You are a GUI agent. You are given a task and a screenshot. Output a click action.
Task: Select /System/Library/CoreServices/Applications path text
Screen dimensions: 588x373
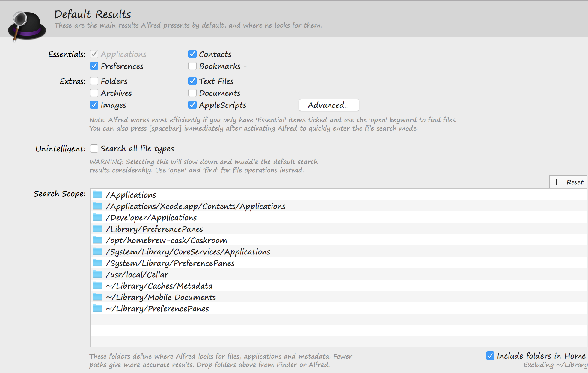click(x=188, y=252)
